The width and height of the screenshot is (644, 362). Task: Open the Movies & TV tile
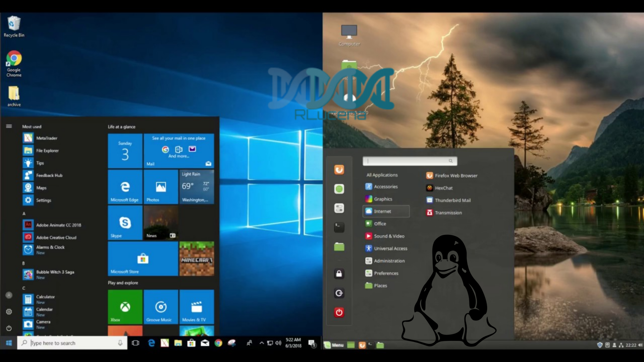point(197,307)
